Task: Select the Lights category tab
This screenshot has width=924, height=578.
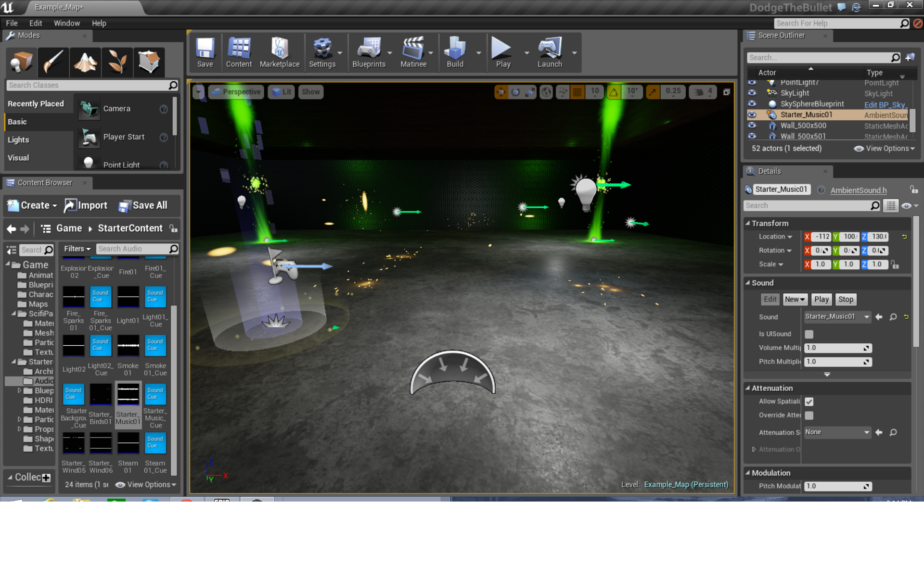Action: pos(18,140)
